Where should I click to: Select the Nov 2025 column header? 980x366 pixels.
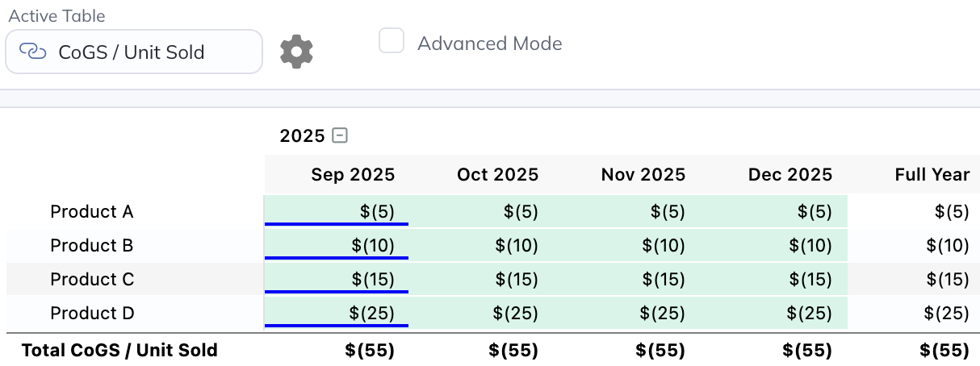pos(643,174)
